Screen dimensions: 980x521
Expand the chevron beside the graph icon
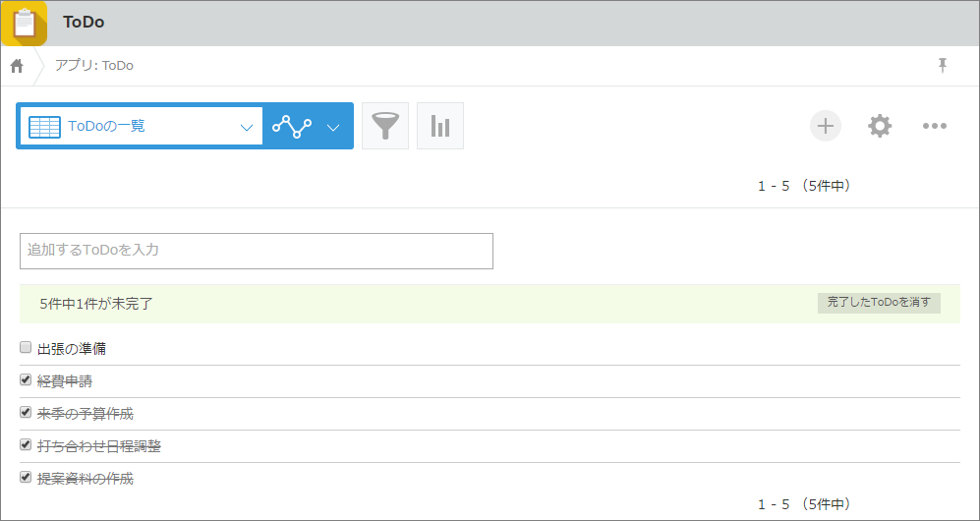pos(333,127)
